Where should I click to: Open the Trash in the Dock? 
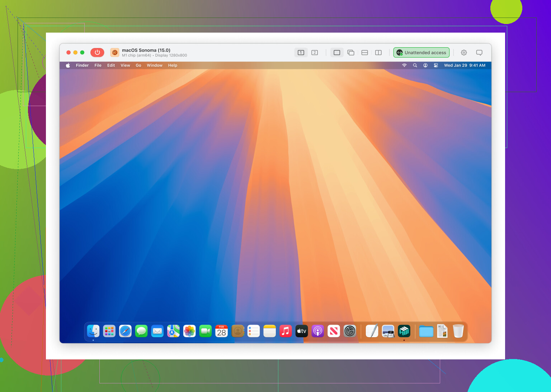[x=458, y=331]
